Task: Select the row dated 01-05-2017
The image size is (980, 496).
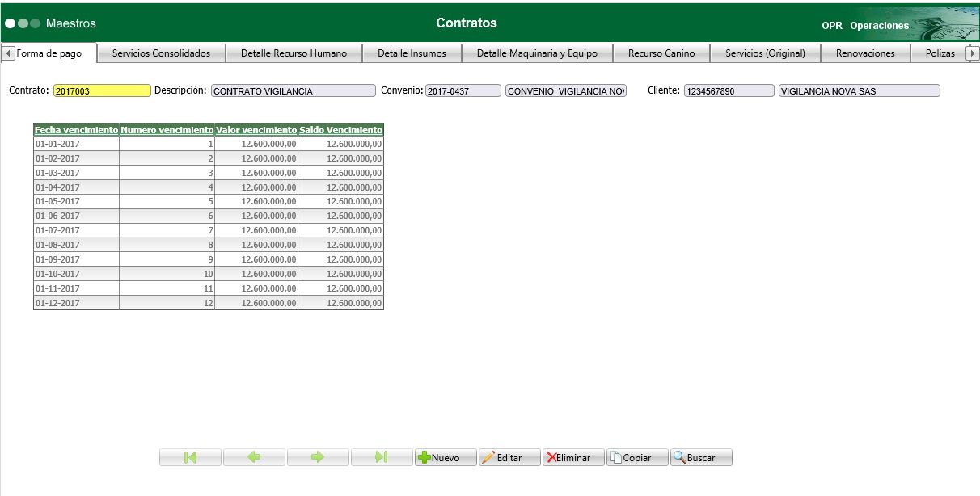Action: tap(209, 201)
